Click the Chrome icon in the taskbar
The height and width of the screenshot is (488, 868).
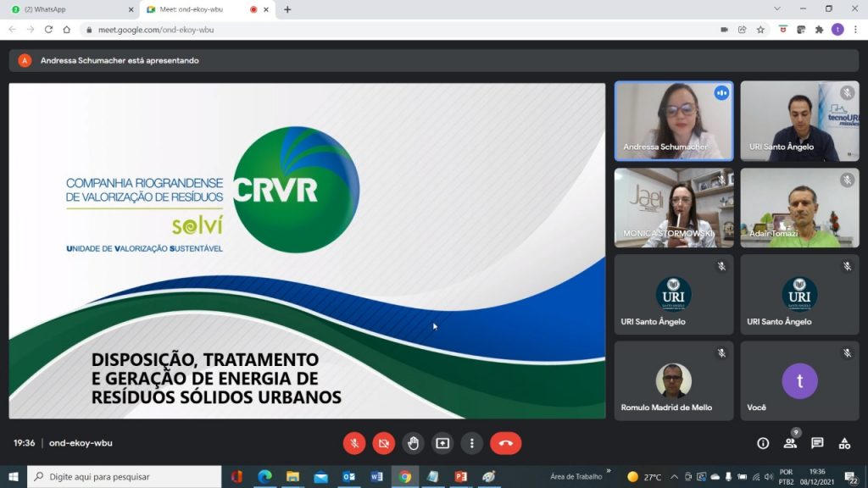pos(405,476)
